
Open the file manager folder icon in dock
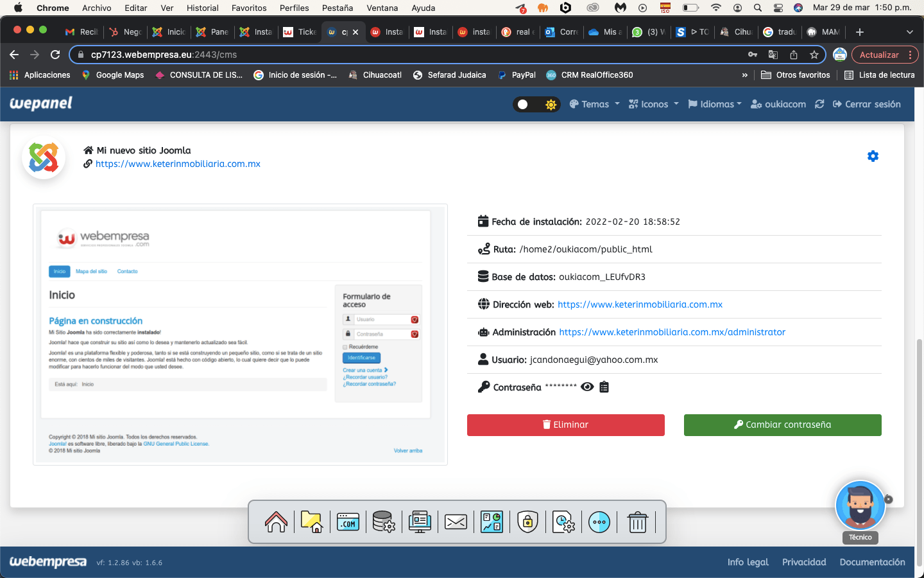point(312,522)
